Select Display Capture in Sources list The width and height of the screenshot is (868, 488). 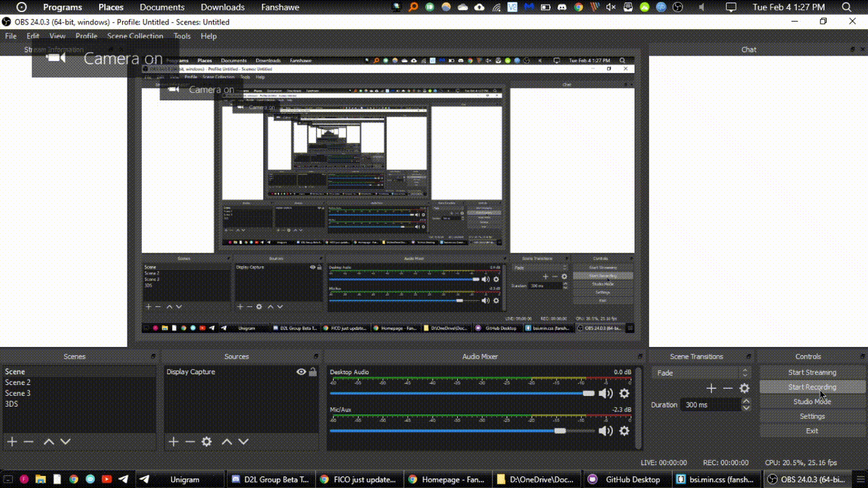click(241, 372)
